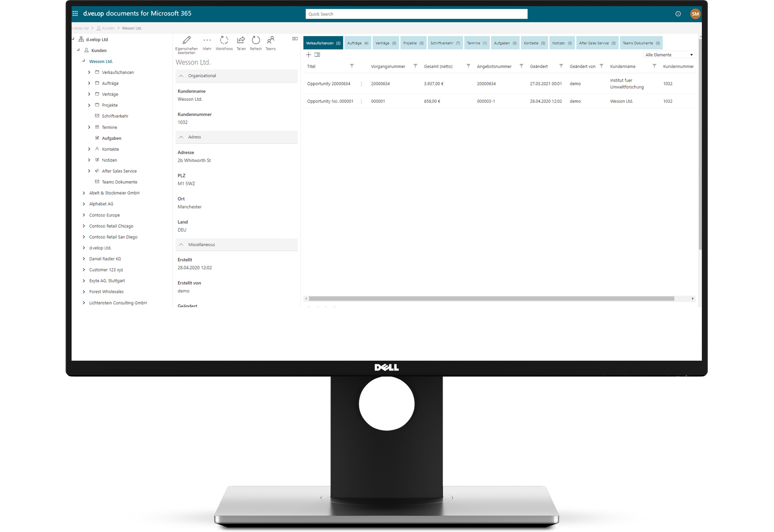Click in the Quick Search field
This screenshot has height=532, width=774.
[x=416, y=14]
